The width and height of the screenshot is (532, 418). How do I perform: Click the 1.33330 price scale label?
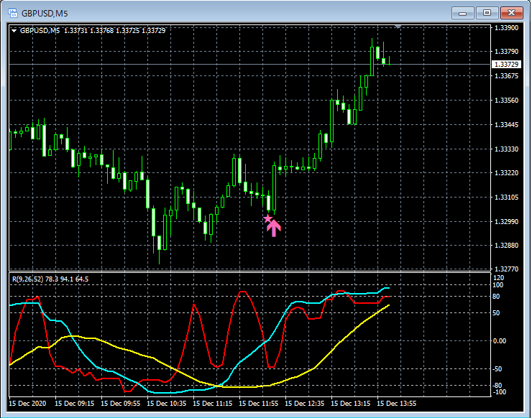(507, 149)
